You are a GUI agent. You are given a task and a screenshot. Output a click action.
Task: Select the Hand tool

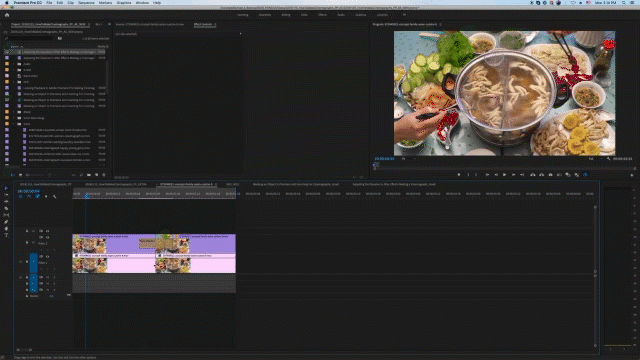click(6, 229)
